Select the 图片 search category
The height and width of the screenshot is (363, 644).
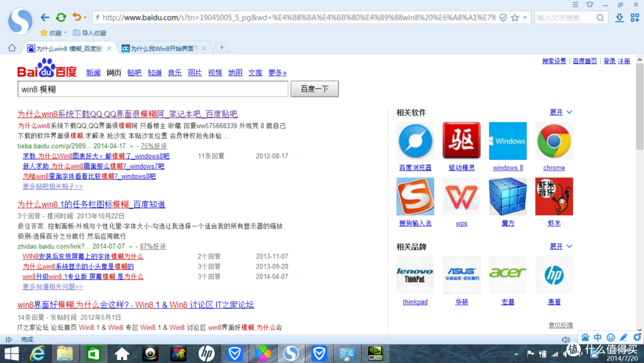194,73
